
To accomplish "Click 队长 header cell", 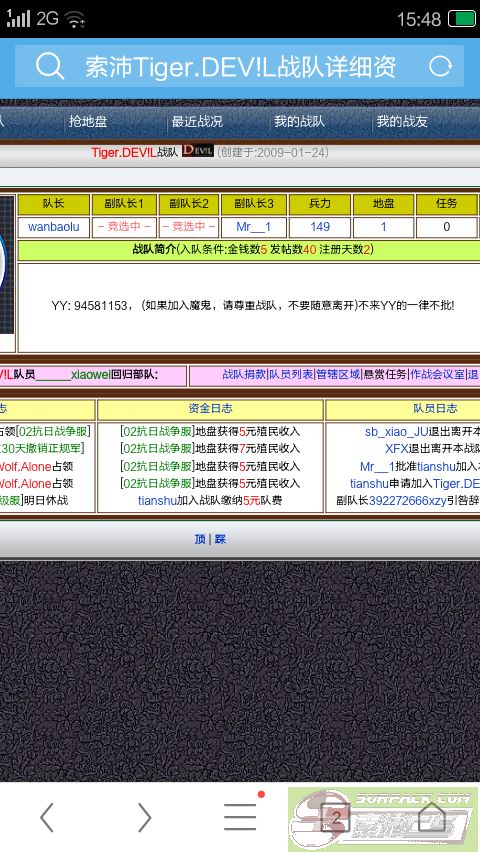I will point(53,204).
